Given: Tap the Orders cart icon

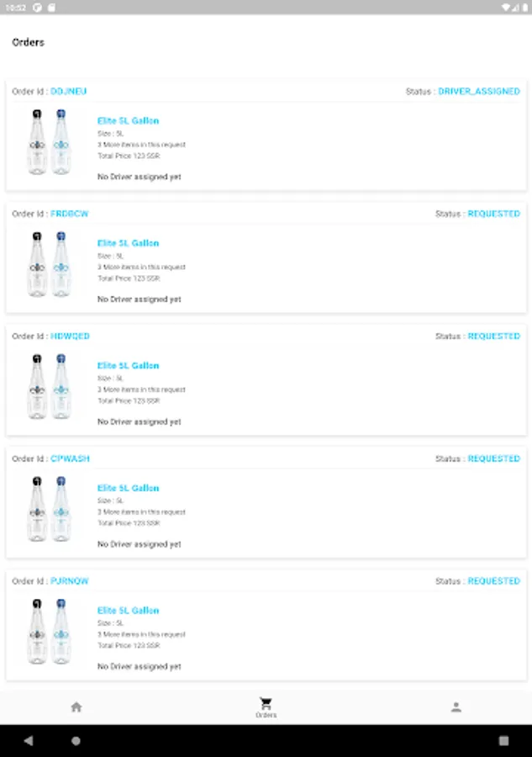Looking at the screenshot, I should [266, 703].
